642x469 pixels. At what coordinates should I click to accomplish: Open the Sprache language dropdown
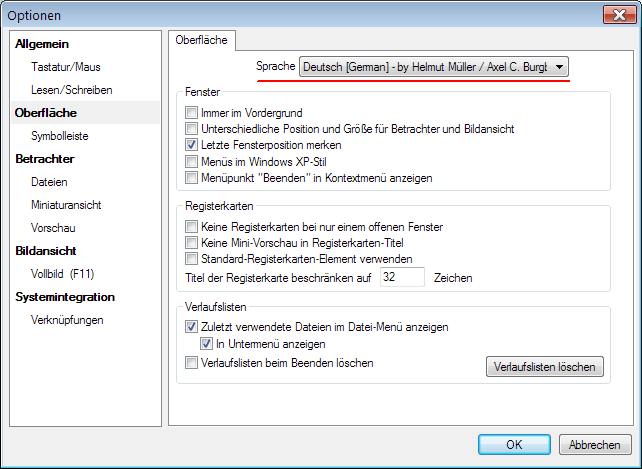click(434, 67)
